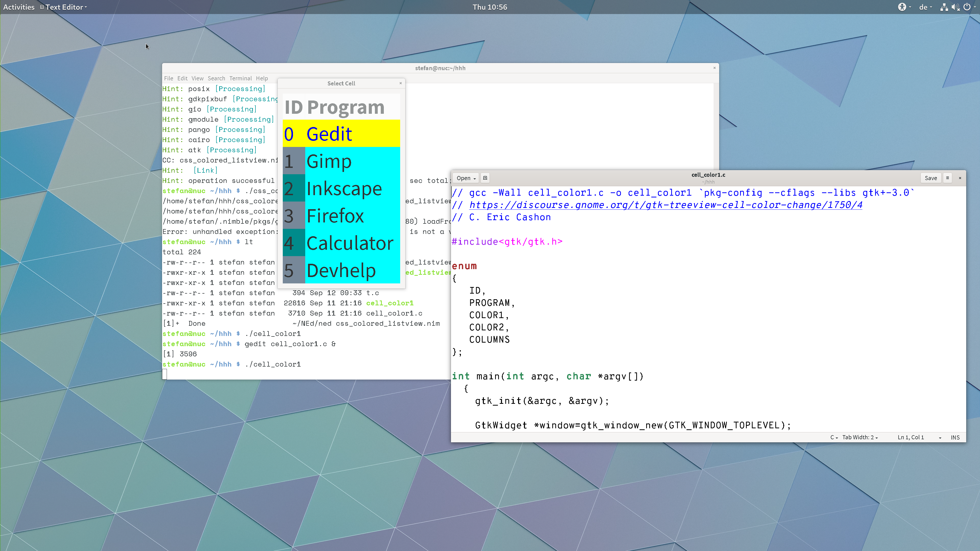The width and height of the screenshot is (980, 551).
Task: Click the ID cell 1 in the Gimp row
Action: click(294, 161)
